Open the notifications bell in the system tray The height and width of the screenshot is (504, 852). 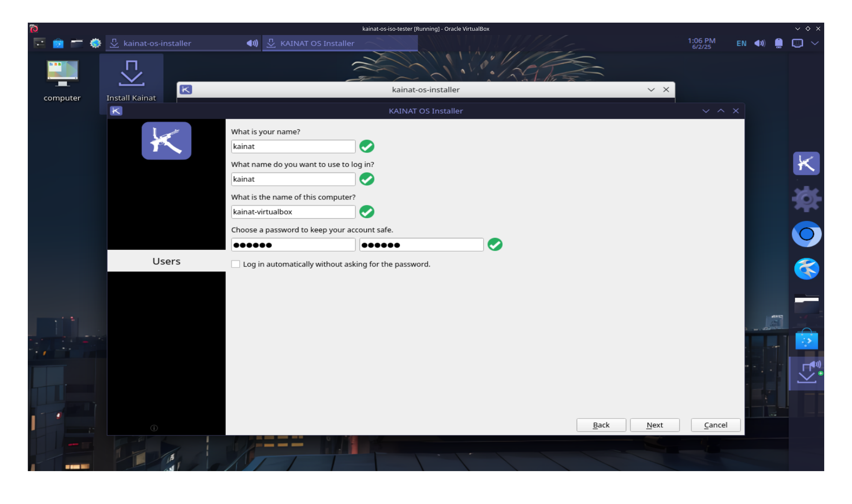click(778, 43)
